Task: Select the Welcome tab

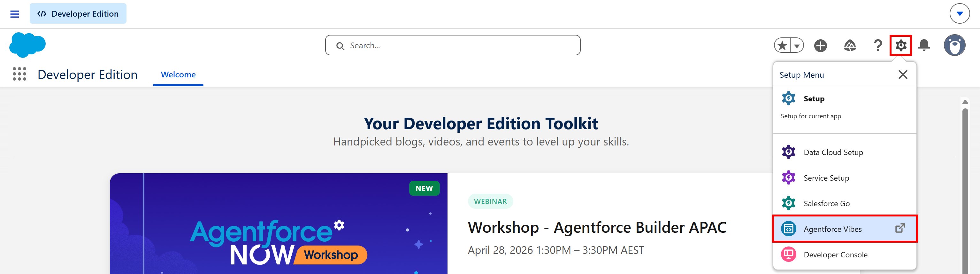Action: click(x=178, y=74)
